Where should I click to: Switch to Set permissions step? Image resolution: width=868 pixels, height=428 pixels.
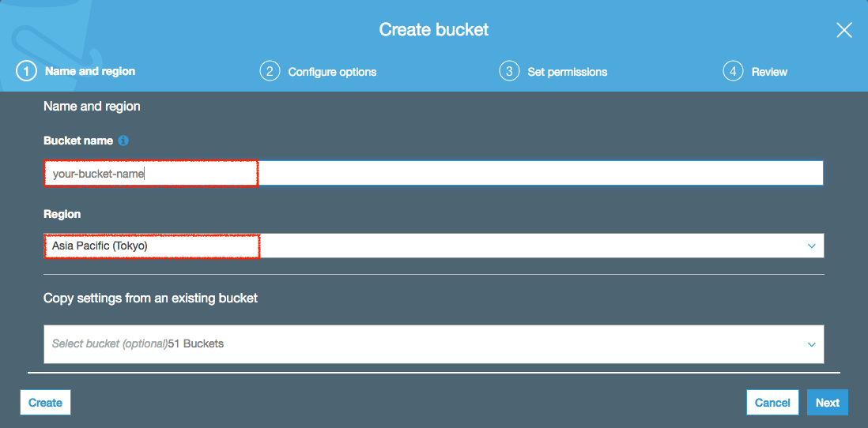(x=568, y=72)
